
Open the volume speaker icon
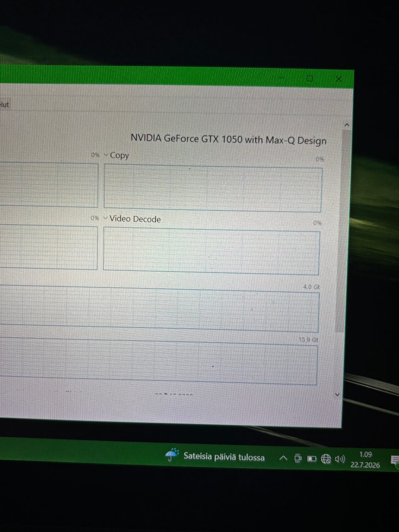[340, 459]
